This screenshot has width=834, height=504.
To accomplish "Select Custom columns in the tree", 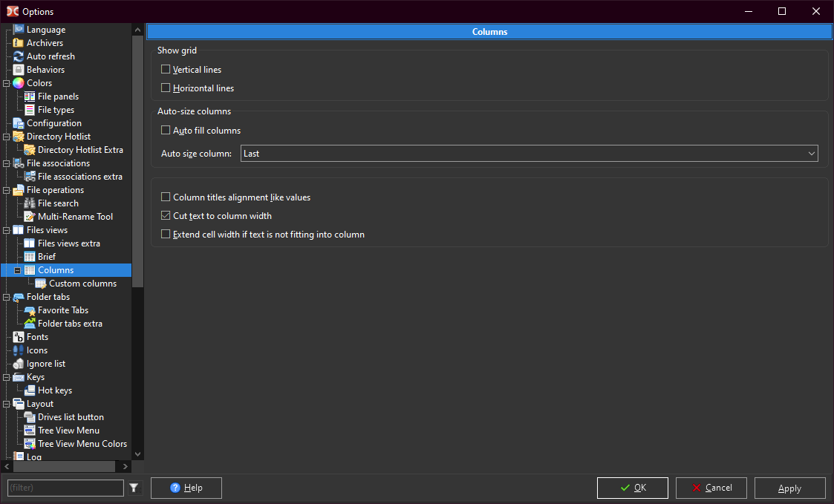I will pyautogui.click(x=82, y=284).
